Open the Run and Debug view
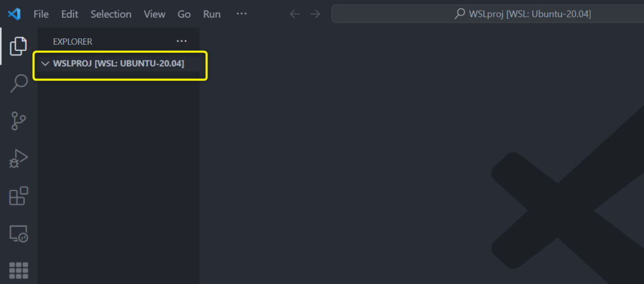The width and height of the screenshot is (644, 284). [19, 158]
